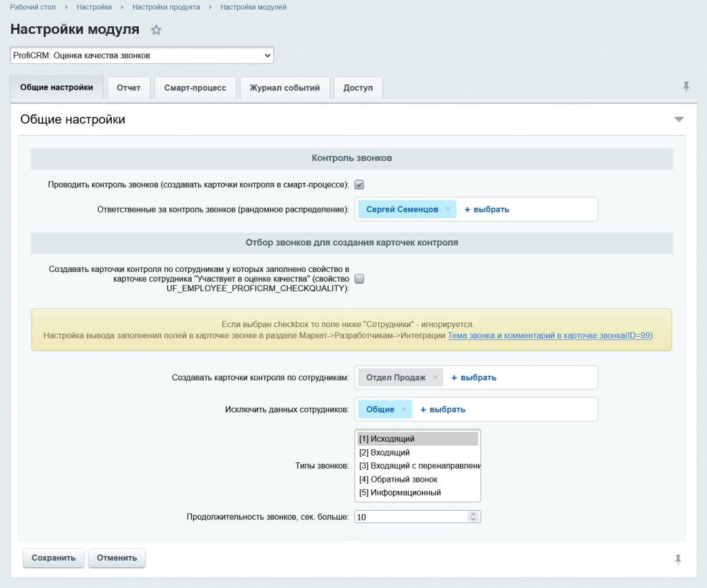Toggle the Проводить контроль звонков checkbox
707x588 pixels.
click(359, 185)
